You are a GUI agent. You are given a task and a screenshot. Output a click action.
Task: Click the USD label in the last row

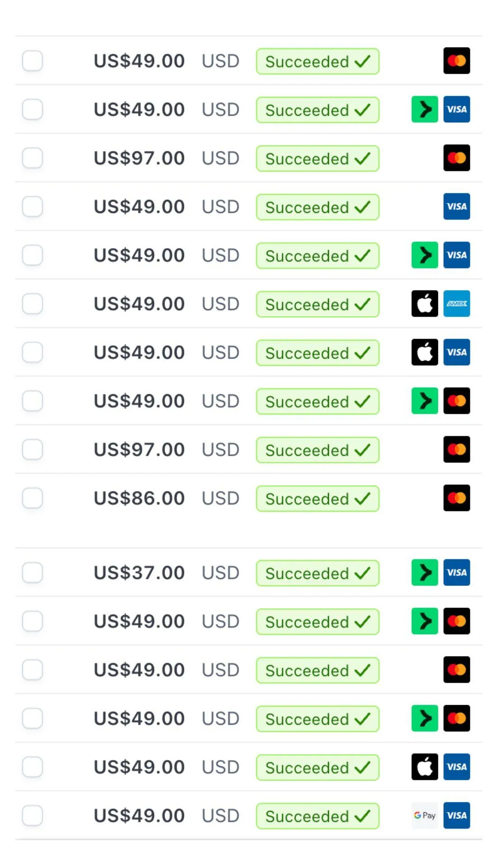pyautogui.click(x=221, y=816)
